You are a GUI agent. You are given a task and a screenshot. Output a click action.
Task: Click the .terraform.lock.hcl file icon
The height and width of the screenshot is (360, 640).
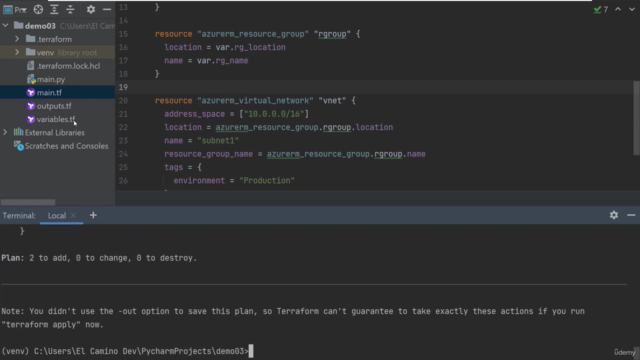31,66
